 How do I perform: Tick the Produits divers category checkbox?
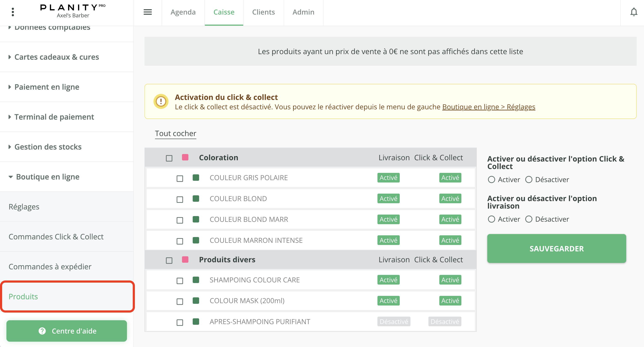point(169,260)
